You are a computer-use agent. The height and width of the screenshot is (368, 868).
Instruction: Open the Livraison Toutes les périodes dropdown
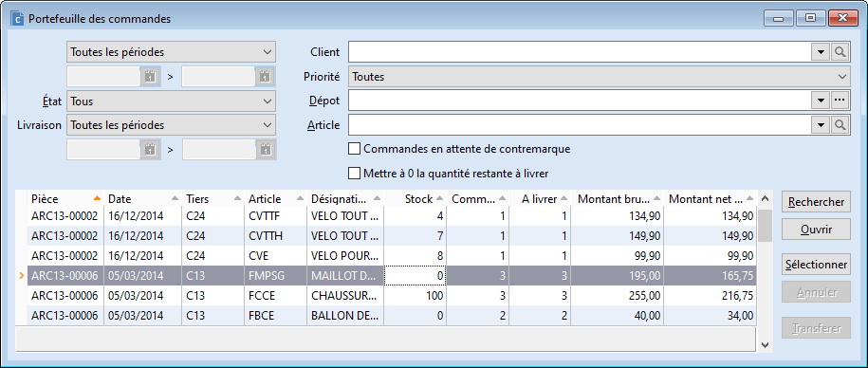(171, 125)
